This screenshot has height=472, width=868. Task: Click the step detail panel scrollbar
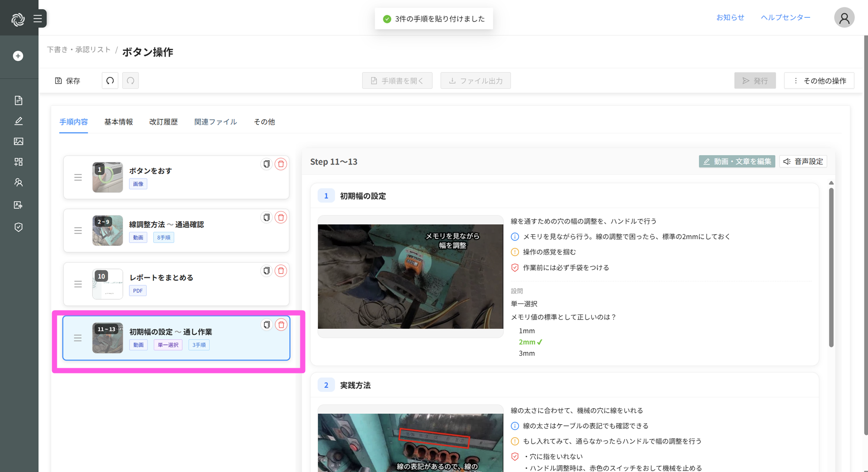click(831, 267)
